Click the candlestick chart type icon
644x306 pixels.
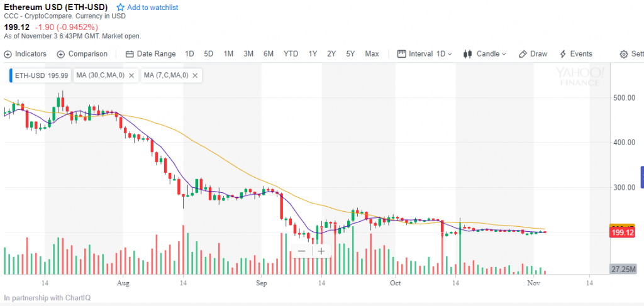click(x=467, y=54)
